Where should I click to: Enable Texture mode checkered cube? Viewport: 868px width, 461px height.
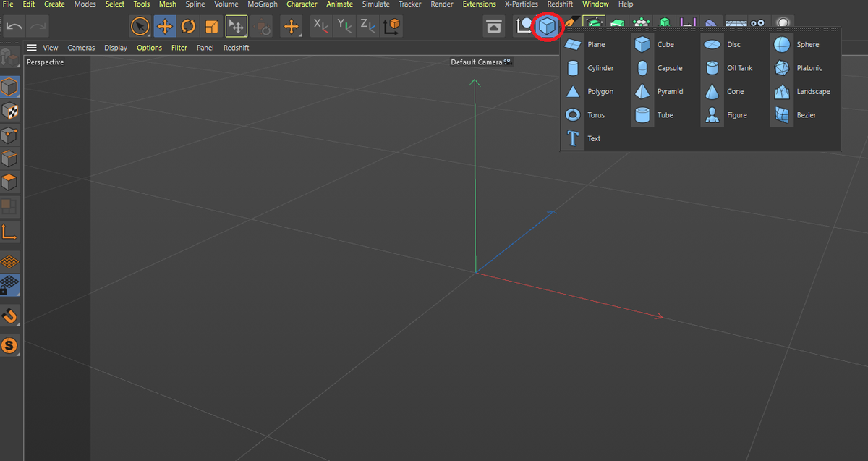pyautogui.click(x=9, y=111)
